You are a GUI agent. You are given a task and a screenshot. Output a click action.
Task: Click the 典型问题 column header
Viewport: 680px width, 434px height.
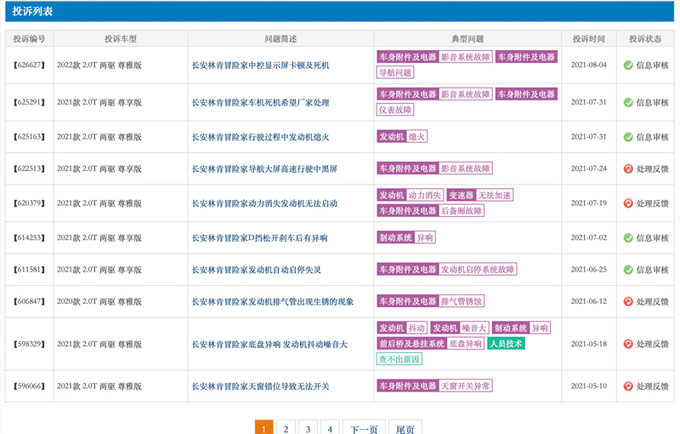[x=468, y=39]
